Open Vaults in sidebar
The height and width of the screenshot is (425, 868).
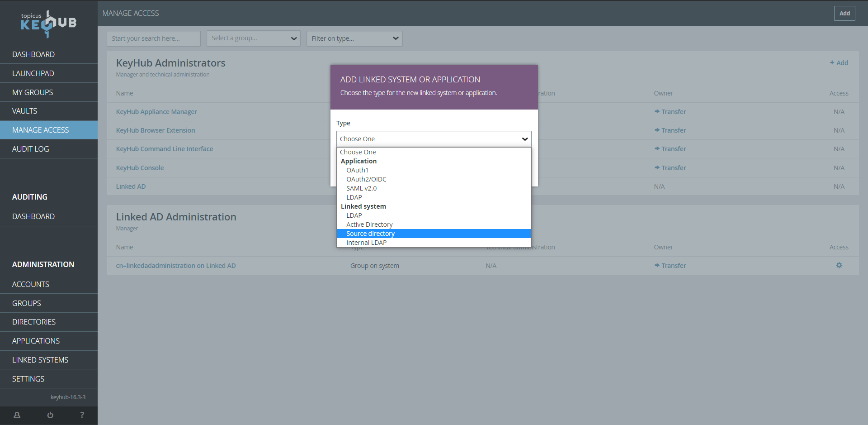point(49,111)
